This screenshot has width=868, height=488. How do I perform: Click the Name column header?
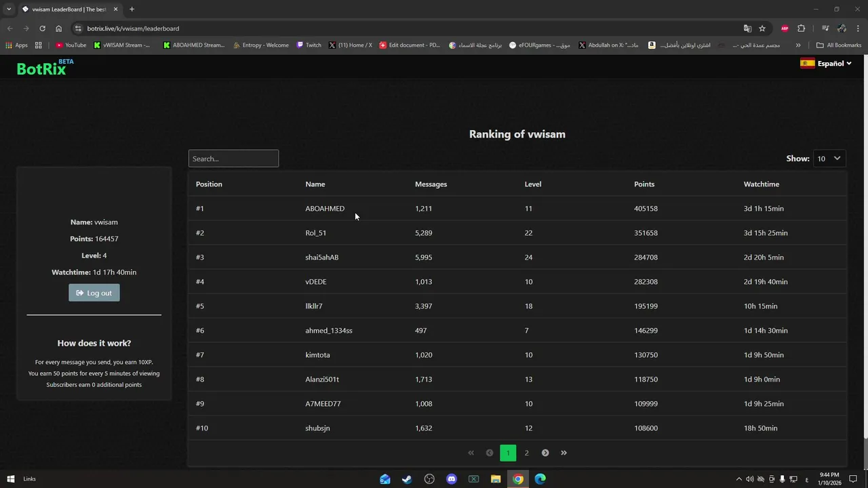click(x=315, y=184)
